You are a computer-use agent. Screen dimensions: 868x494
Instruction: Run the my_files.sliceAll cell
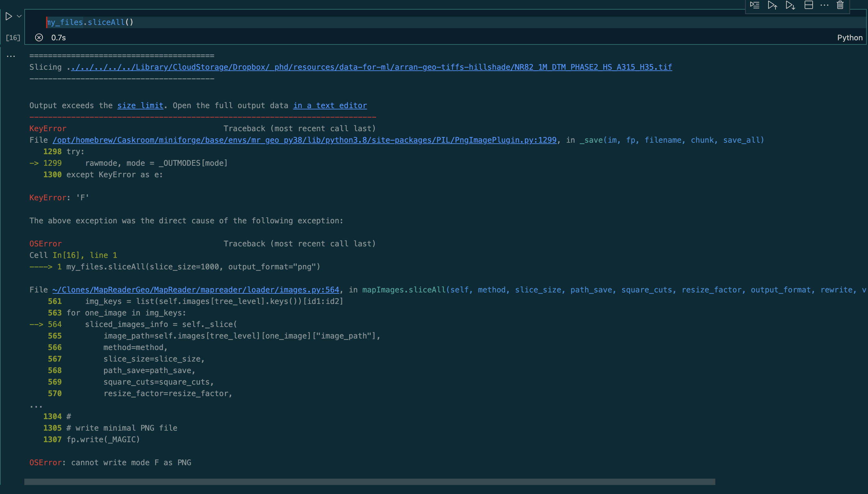point(9,16)
